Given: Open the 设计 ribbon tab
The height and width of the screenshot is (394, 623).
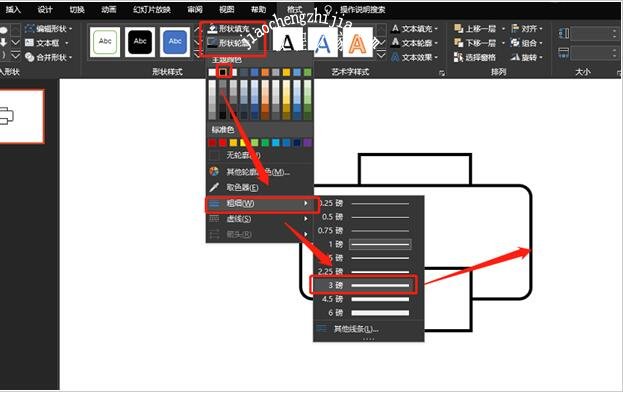Looking at the screenshot, I should click(44, 10).
